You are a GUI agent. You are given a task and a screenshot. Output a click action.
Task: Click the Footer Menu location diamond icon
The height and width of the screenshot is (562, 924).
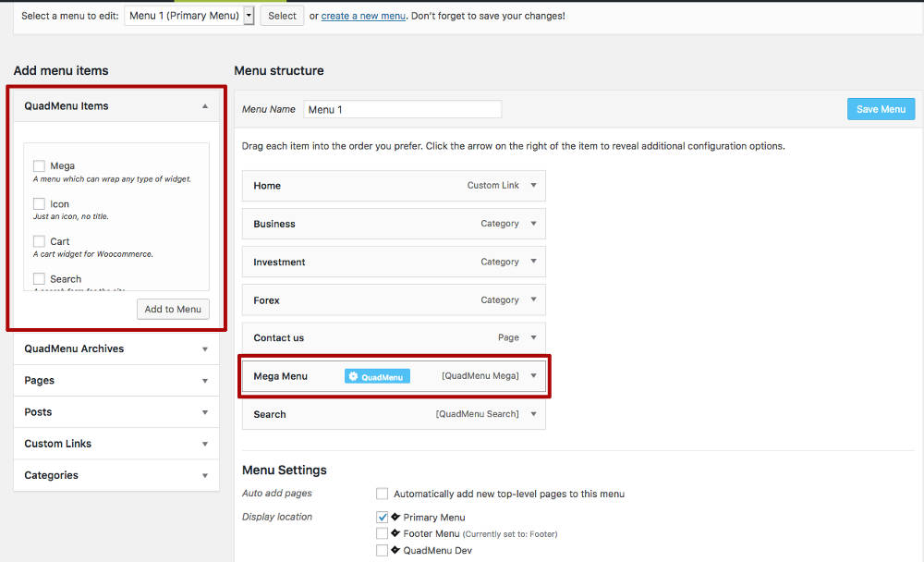pyautogui.click(x=395, y=533)
